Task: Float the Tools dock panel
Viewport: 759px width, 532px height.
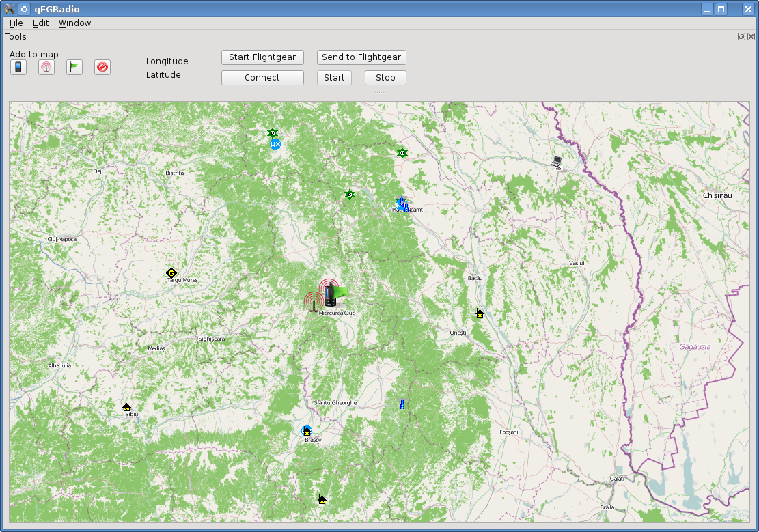Action: click(741, 36)
